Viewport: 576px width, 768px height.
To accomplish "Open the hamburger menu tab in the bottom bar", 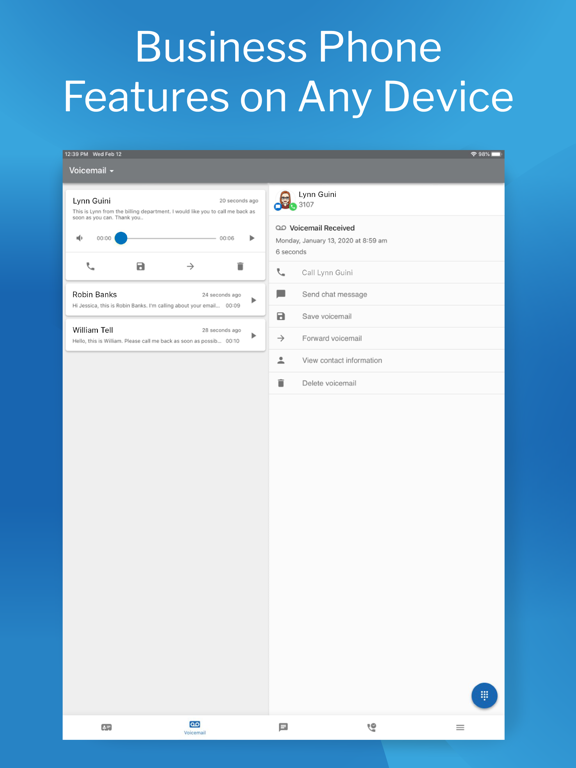I will coord(460,727).
